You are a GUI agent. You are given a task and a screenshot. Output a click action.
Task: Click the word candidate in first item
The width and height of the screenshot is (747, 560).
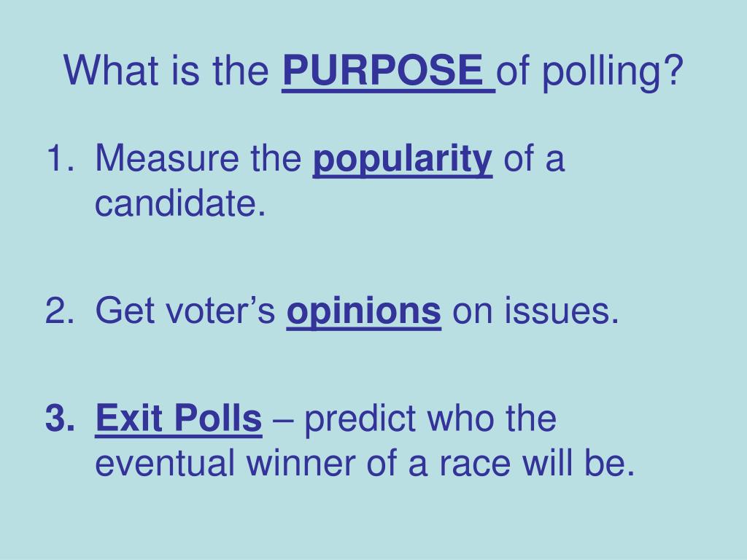[x=180, y=203]
